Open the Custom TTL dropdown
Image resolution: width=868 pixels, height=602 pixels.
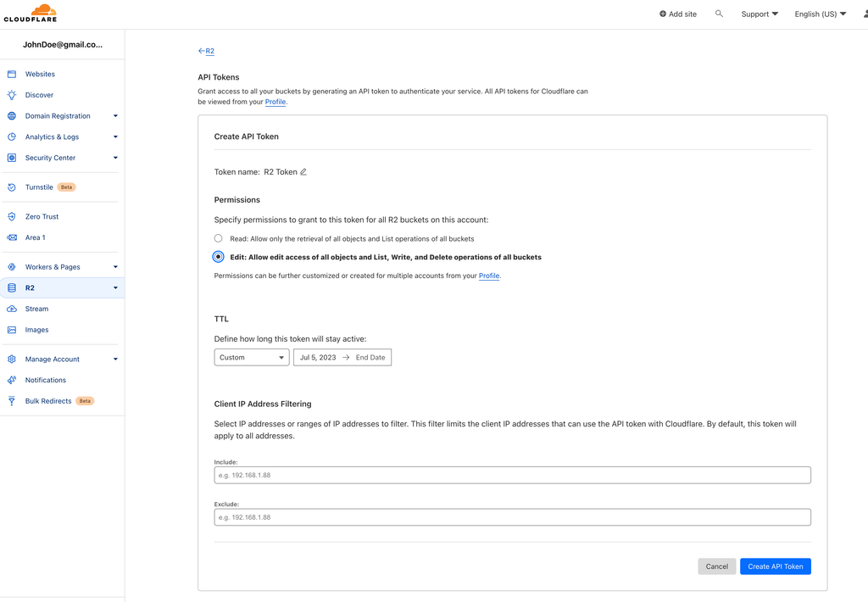pos(251,357)
